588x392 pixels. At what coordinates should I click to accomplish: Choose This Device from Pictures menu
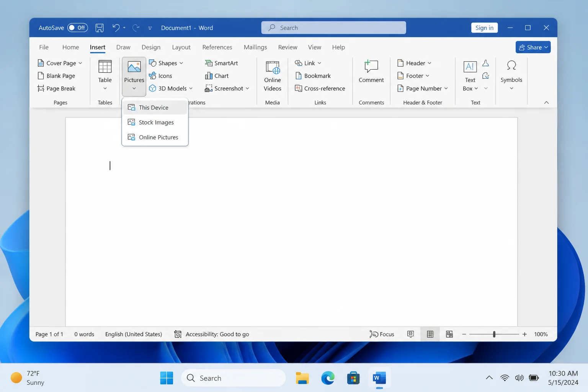click(155, 108)
